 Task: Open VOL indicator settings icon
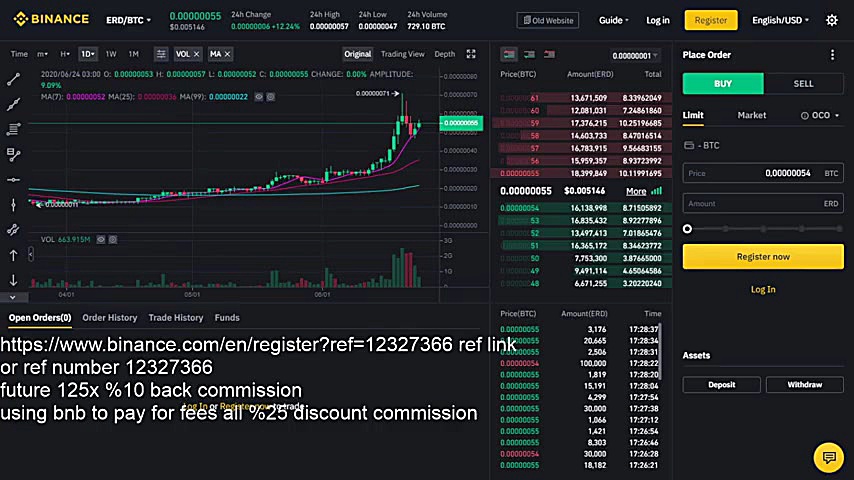click(x=113, y=239)
